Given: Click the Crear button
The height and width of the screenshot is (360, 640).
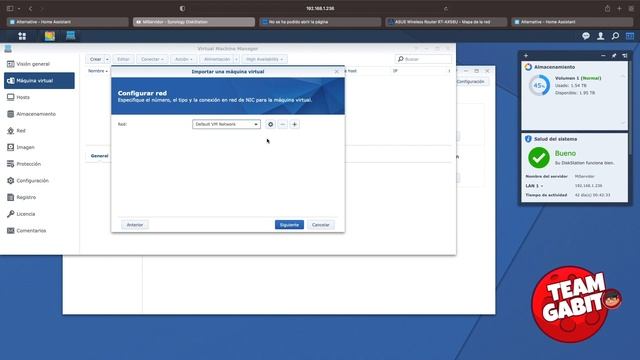Looking at the screenshot, I should point(96,59).
